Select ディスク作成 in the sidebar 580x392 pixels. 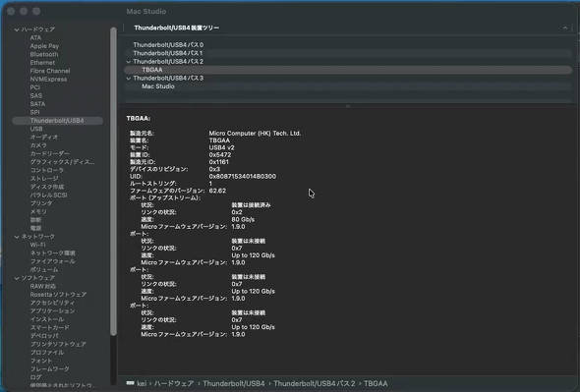tap(47, 187)
